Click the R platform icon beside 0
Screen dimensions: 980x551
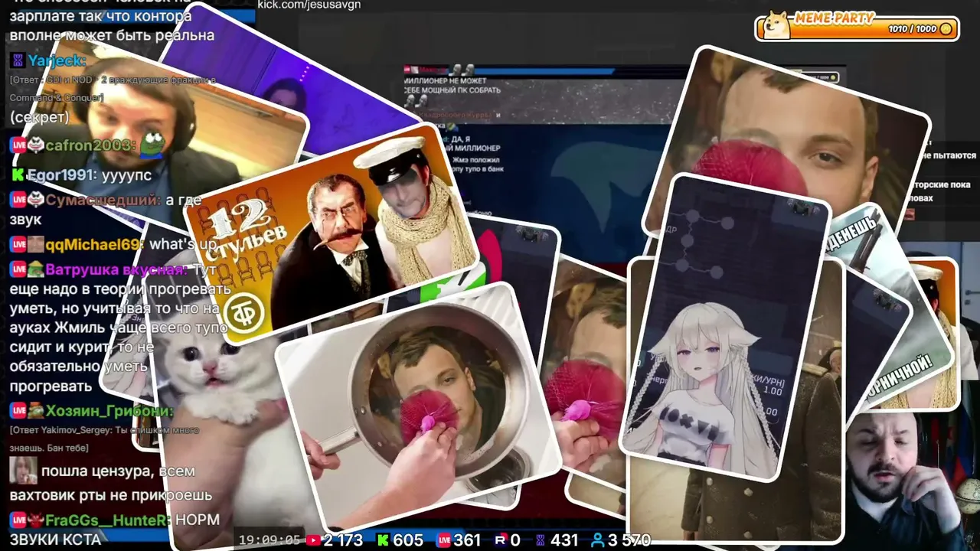tap(501, 540)
